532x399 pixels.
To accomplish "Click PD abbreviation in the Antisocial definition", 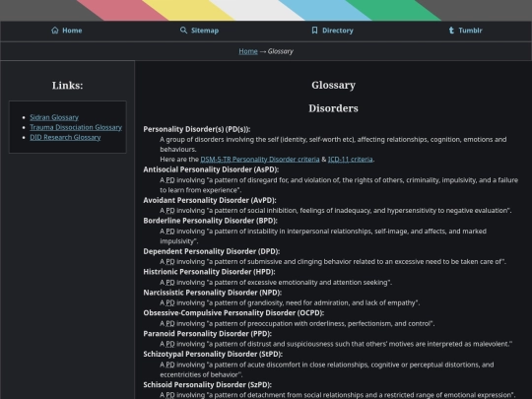I will [x=170, y=180].
